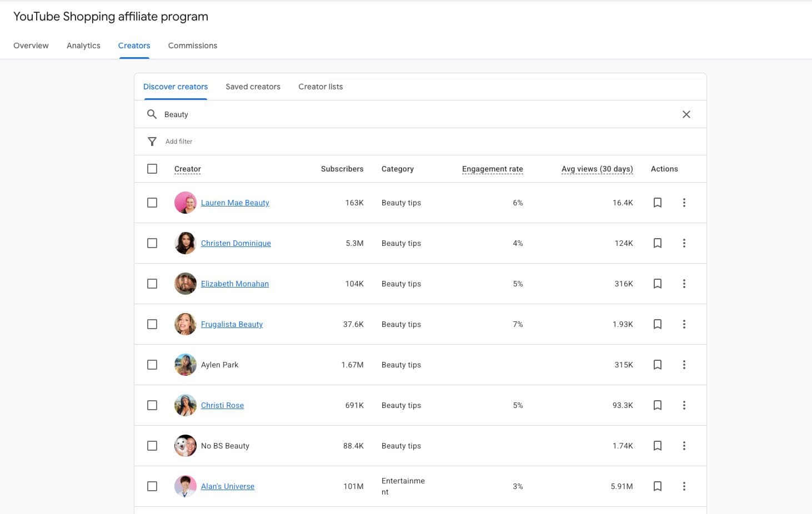Select the Elizabeth Monahan checkbox

[x=152, y=284]
